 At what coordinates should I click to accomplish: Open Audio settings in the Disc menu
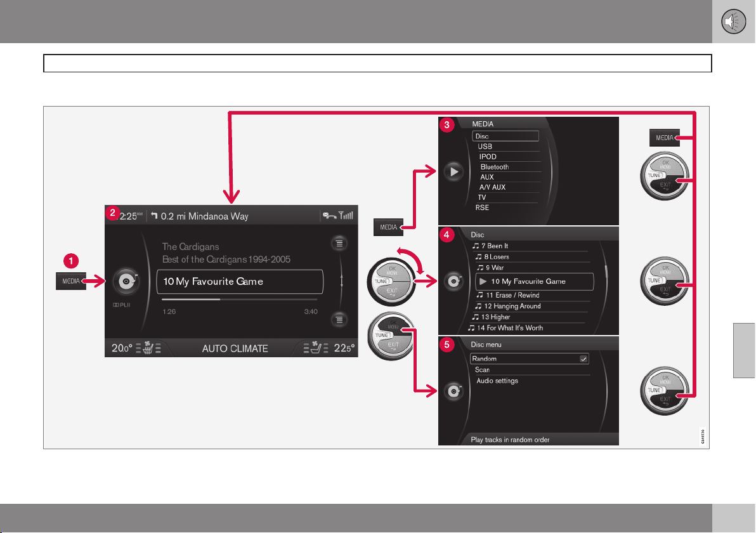click(x=497, y=381)
